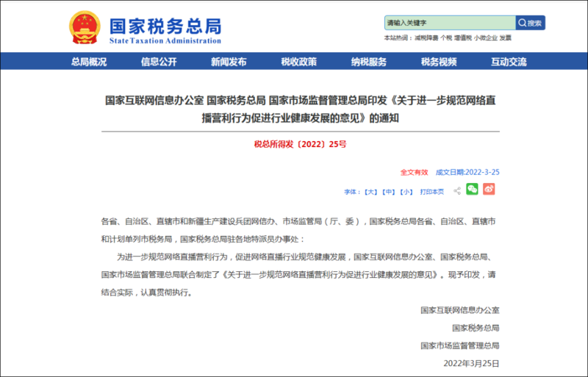The width and height of the screenshot is (588, 377).
Task: Open the 互动交流 menu
Action: 509,62
